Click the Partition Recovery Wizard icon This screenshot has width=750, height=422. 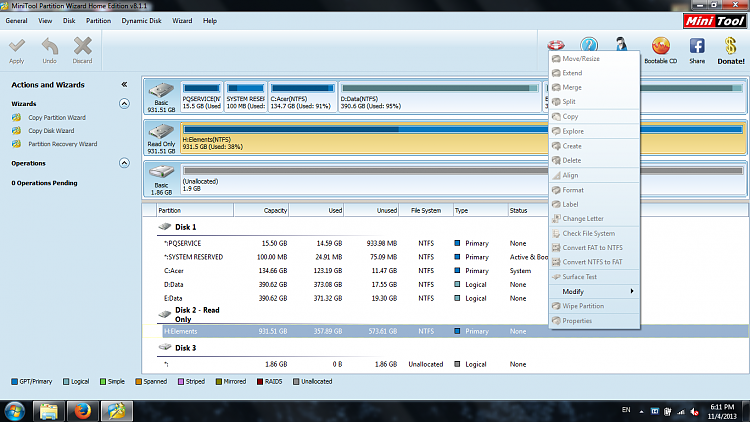point(17,144)
